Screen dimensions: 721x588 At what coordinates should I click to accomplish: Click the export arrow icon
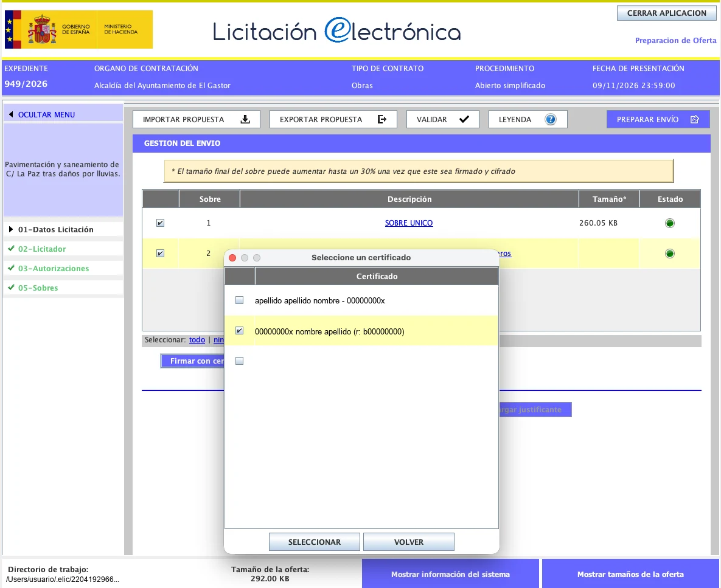click(x=381, y=119)
